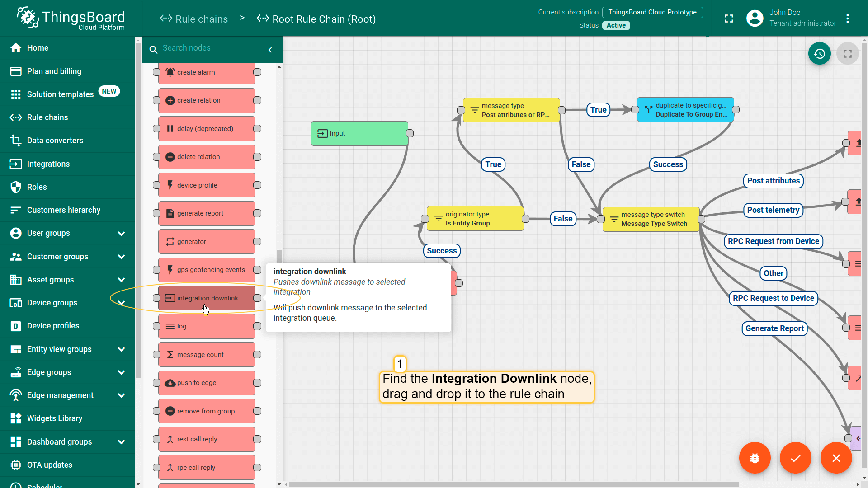This screenshot has width=868, height=488.
Task: Click the John Doe profile avatar icon
Action: 755,19
